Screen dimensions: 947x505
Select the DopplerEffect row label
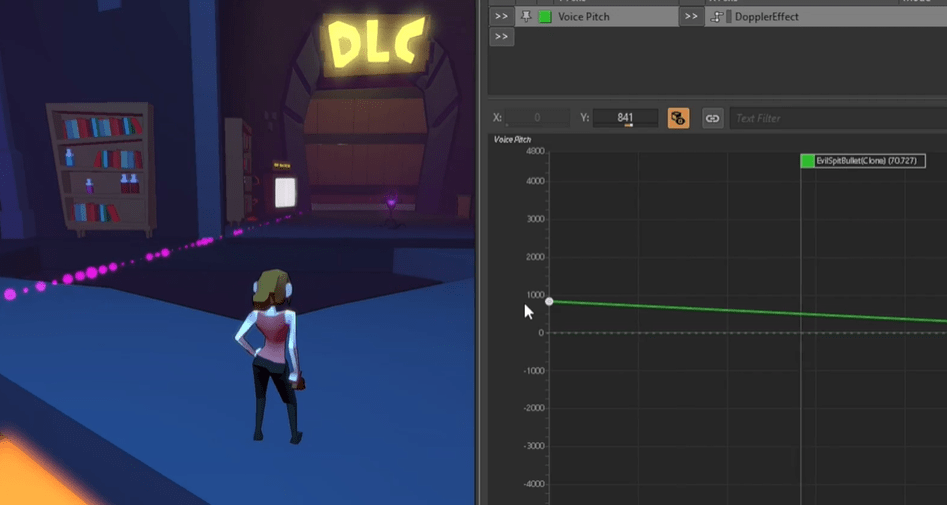(x=766, y=16)
